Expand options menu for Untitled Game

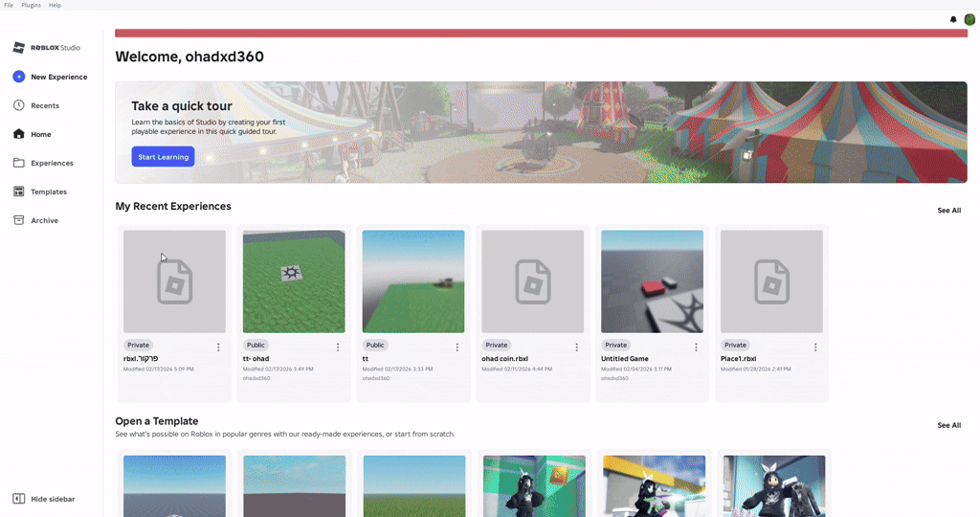click(696, 348)
